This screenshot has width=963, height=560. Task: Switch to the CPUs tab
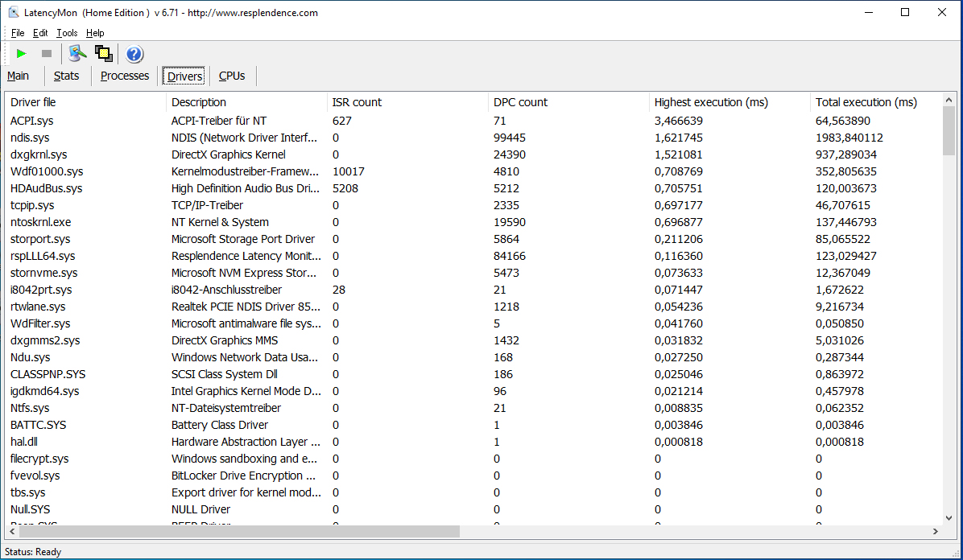232,76
